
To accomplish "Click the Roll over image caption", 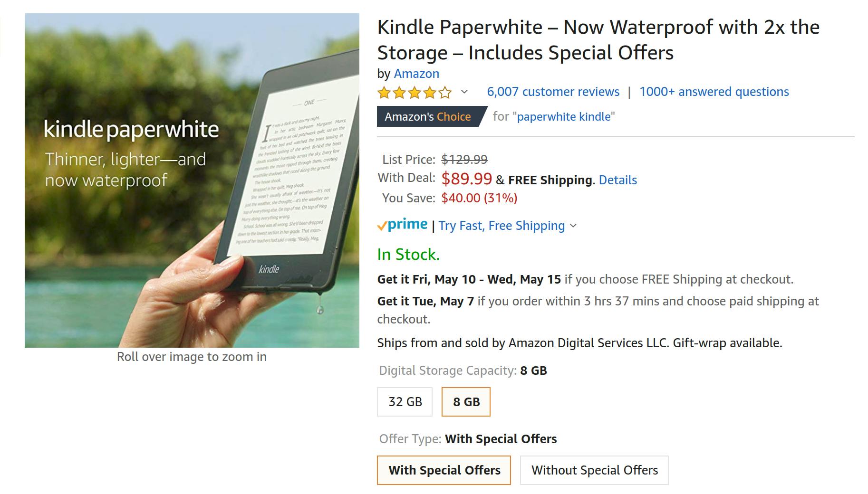I will (192, 357).
